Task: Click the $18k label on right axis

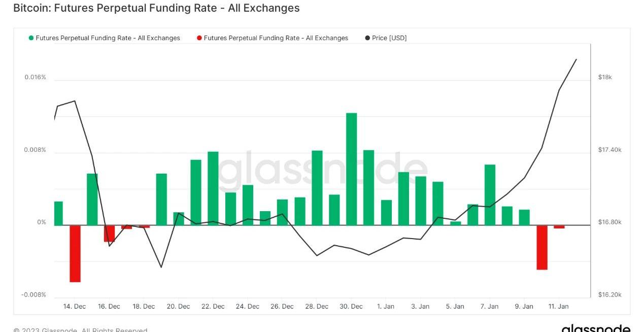Action: [605, 77]
